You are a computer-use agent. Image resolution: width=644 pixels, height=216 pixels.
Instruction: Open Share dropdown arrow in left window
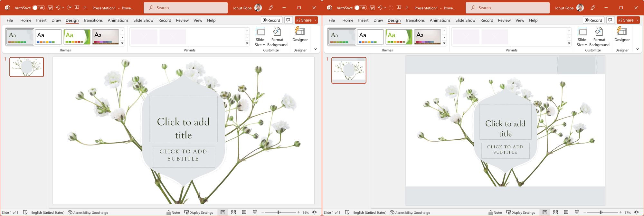[x=316, y=20]
